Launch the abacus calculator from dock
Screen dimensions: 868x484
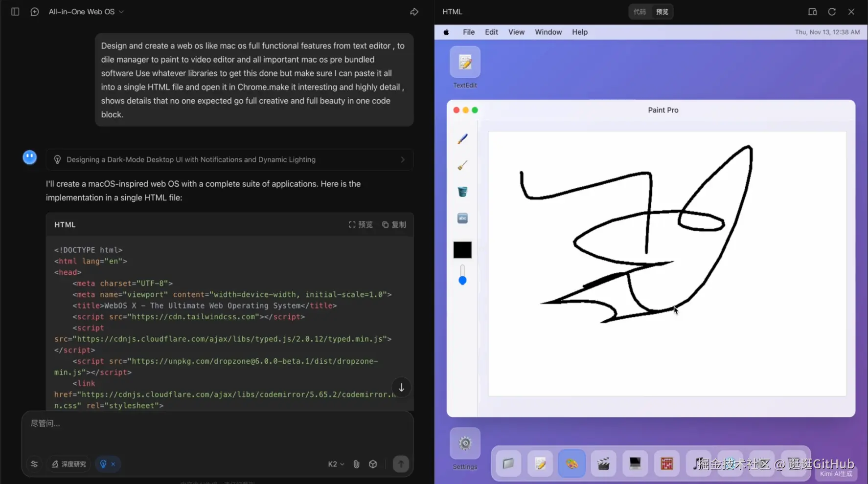pos(666,463)
